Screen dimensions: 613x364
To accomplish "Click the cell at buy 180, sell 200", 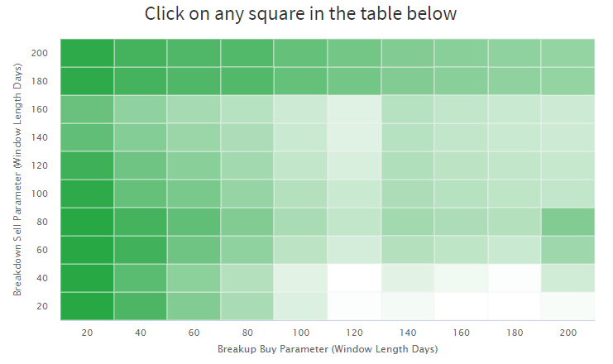I will [515, 53].
